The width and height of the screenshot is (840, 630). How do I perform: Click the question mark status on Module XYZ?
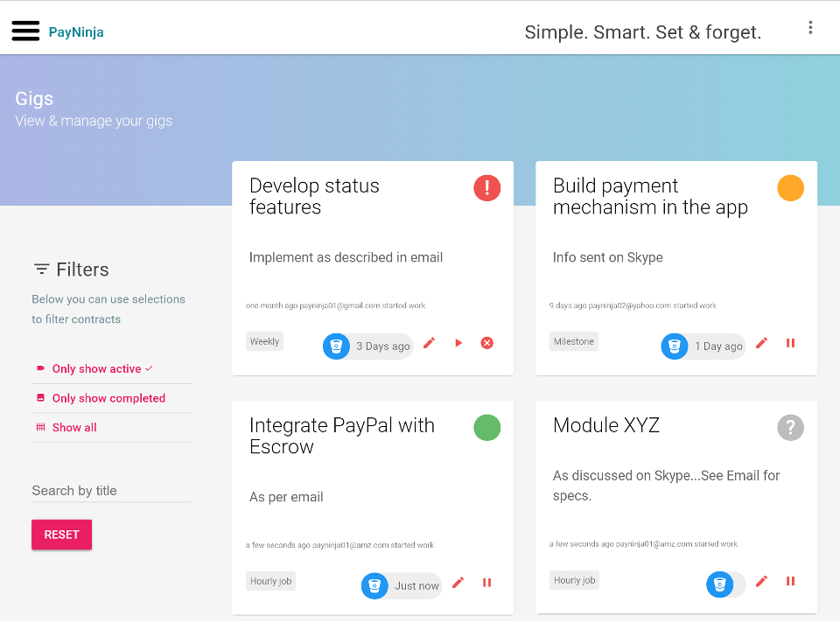[791, 428]
